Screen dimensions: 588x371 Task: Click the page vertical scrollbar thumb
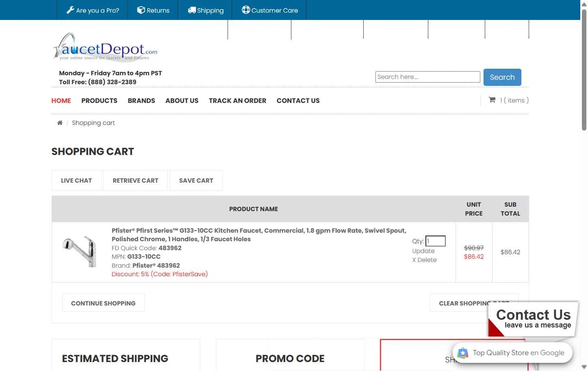(x=584, y=69)
